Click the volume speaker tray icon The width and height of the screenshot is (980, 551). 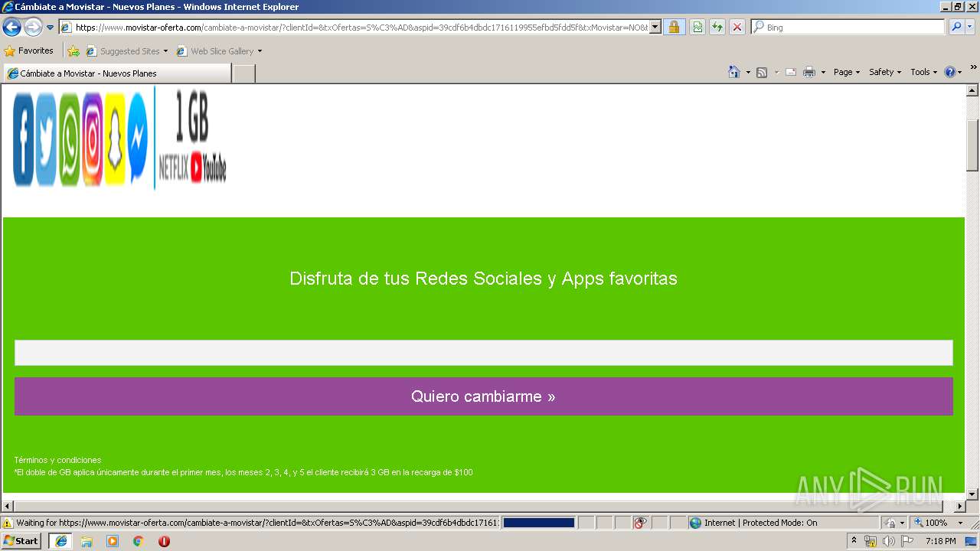888,541
